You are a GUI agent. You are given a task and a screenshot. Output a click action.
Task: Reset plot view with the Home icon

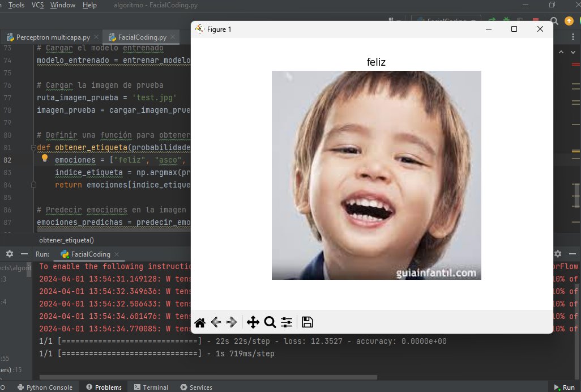(199, 322)
